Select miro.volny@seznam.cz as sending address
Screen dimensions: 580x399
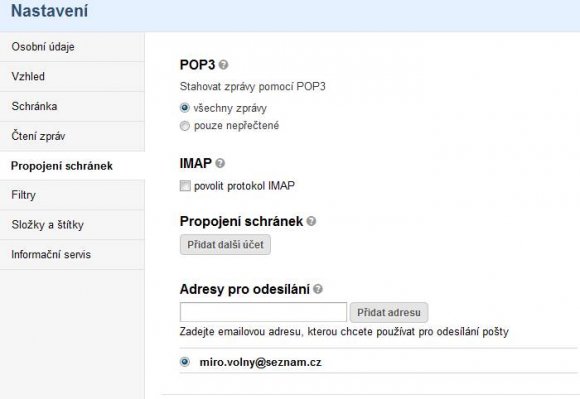point(185,362)
